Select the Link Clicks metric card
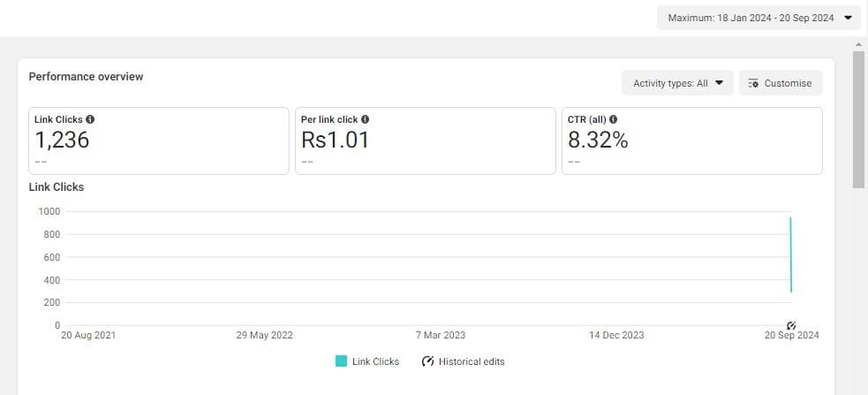This screenshot has height=395, width=868. [159, 141]
